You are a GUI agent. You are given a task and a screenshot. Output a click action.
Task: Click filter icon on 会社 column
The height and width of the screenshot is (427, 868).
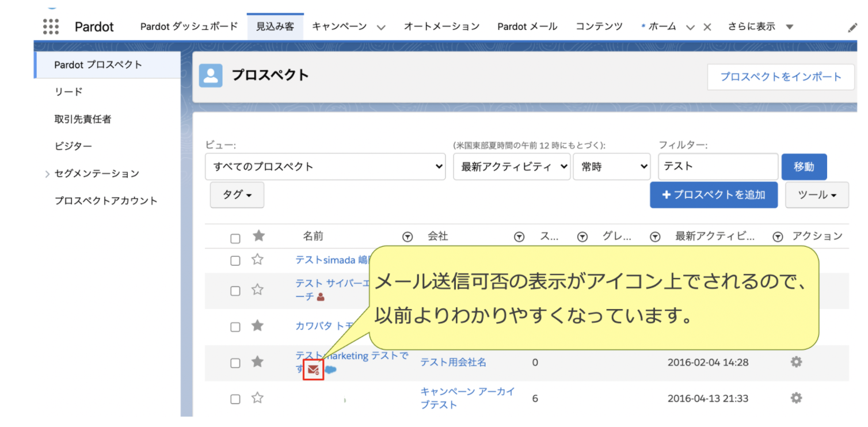point(519,237)
